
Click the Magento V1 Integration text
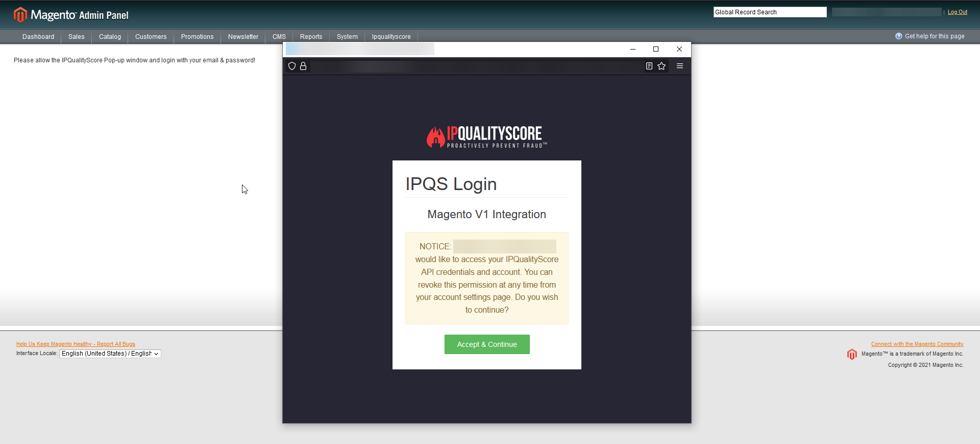[487, 215]
